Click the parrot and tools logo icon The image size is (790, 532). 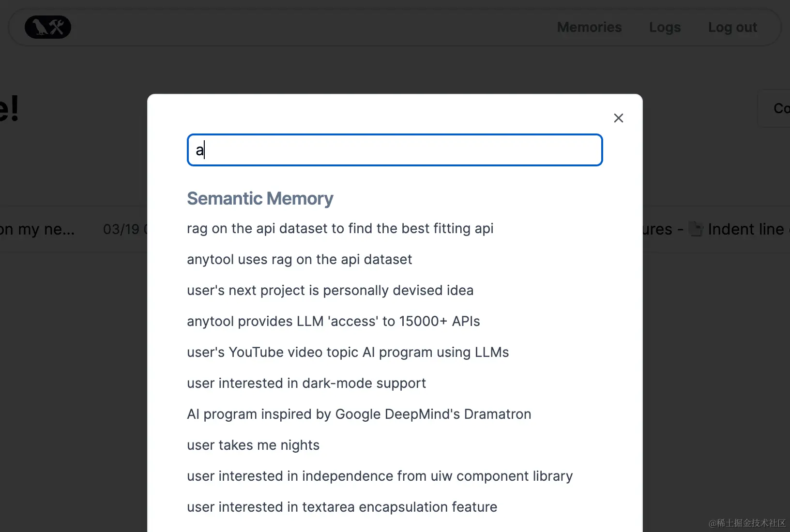pos(48,27)
